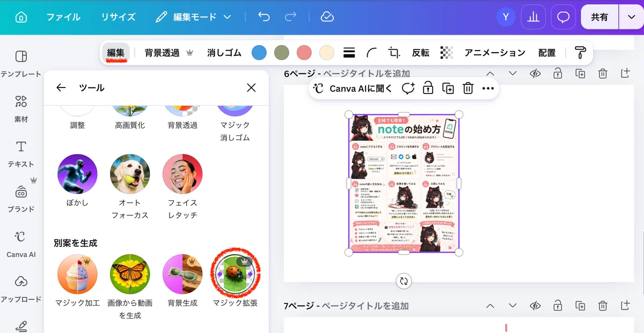Pick the pink color swatch
This screenshot has width=644, height=333.
[304, 53]
